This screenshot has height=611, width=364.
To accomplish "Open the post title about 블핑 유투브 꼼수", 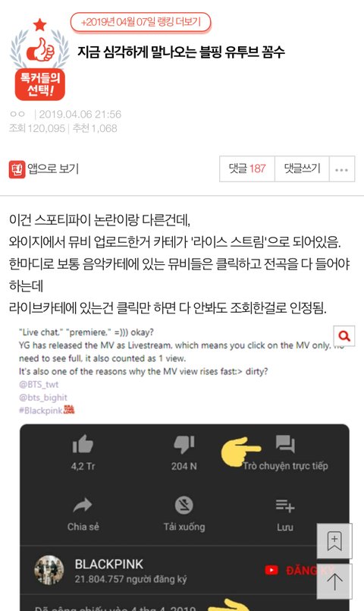I will pyautogui.click(x=181, y=52).
